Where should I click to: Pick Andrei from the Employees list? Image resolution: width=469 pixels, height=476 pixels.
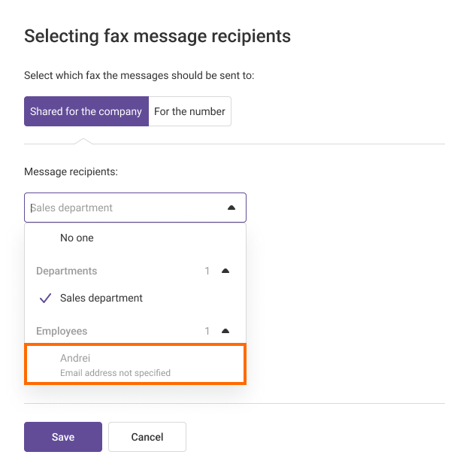tap(75, 359)
